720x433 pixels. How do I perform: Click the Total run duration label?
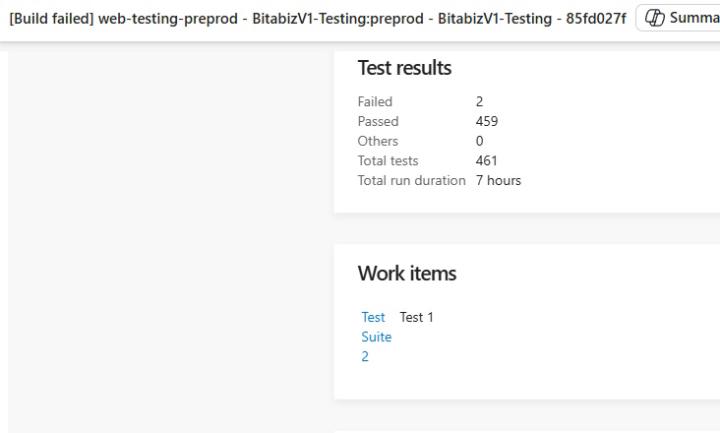[x=411, y=180]
